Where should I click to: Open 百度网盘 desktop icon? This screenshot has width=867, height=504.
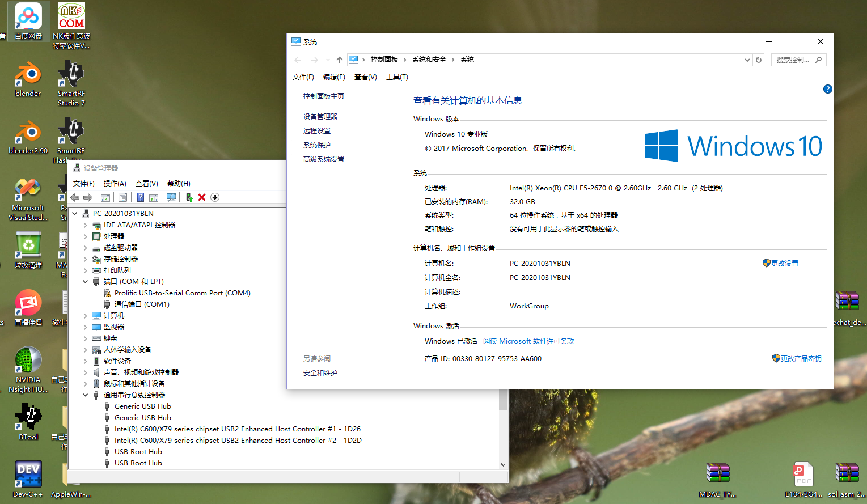coord(28,22)
